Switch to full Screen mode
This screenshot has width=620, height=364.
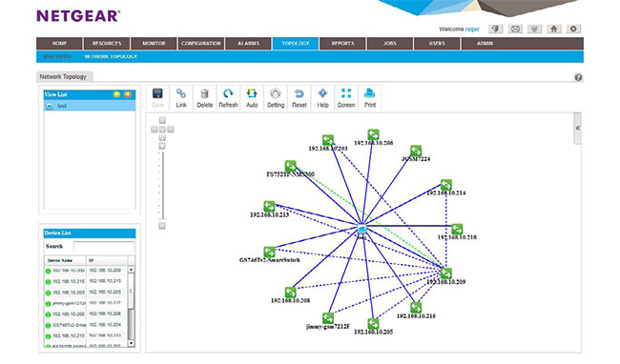346,98
